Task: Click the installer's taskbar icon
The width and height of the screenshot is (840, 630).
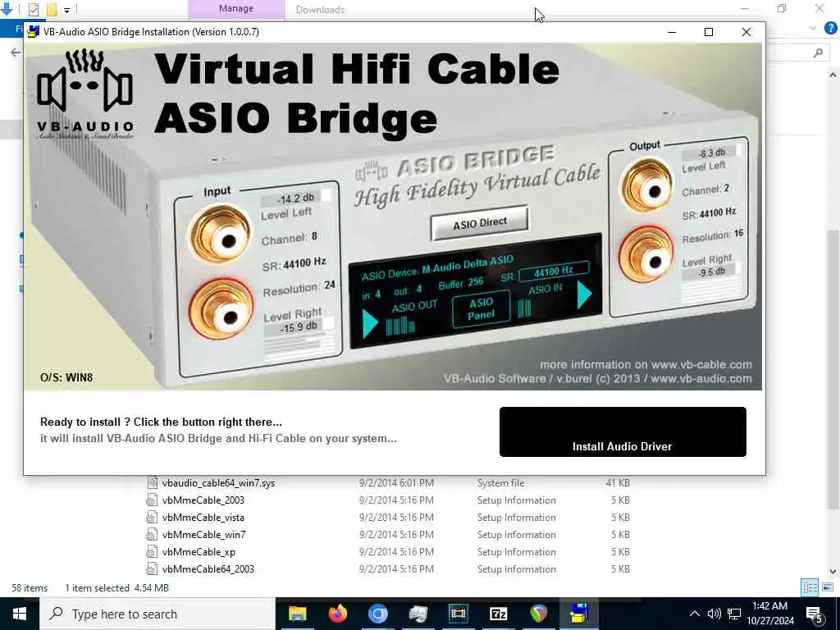Action: [579, 614]
